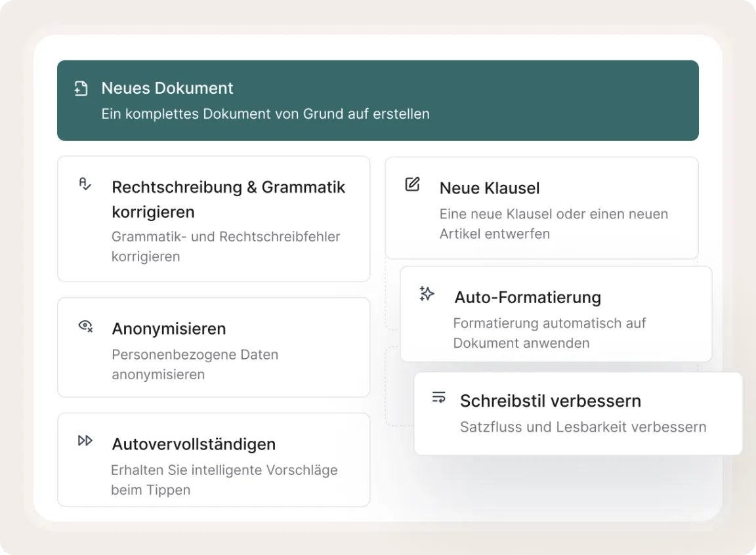Click the pencil-square new clause icon

tap(412, 184)
